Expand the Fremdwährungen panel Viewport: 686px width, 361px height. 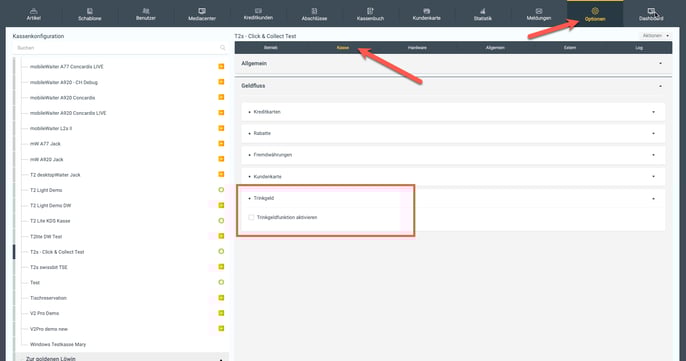pos(654,155)
